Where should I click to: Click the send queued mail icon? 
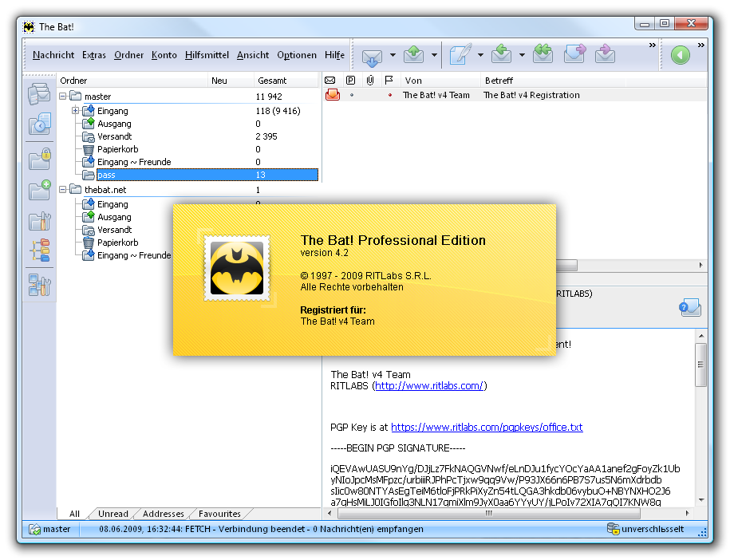pos(413,56)
